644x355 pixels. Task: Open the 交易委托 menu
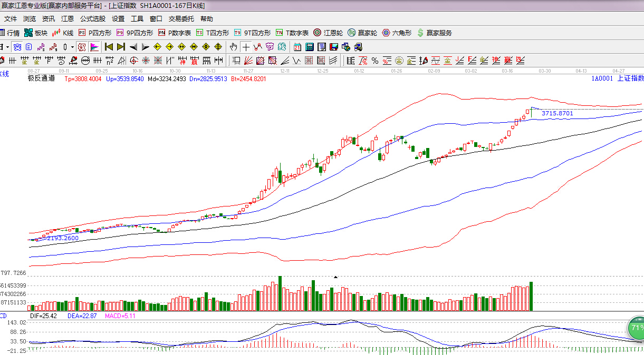tap(181, 18)
